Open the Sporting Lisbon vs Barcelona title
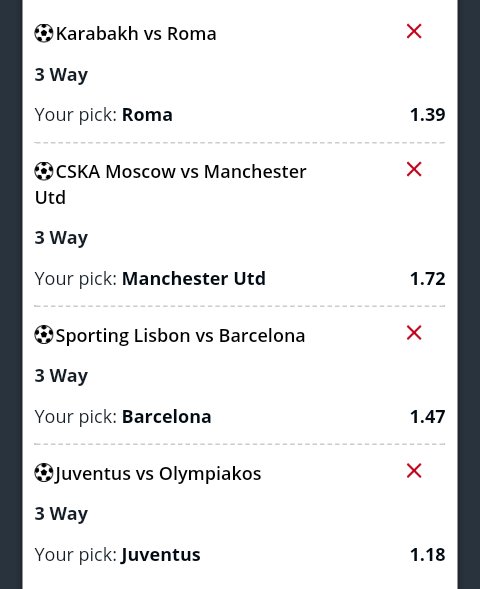 180,335
